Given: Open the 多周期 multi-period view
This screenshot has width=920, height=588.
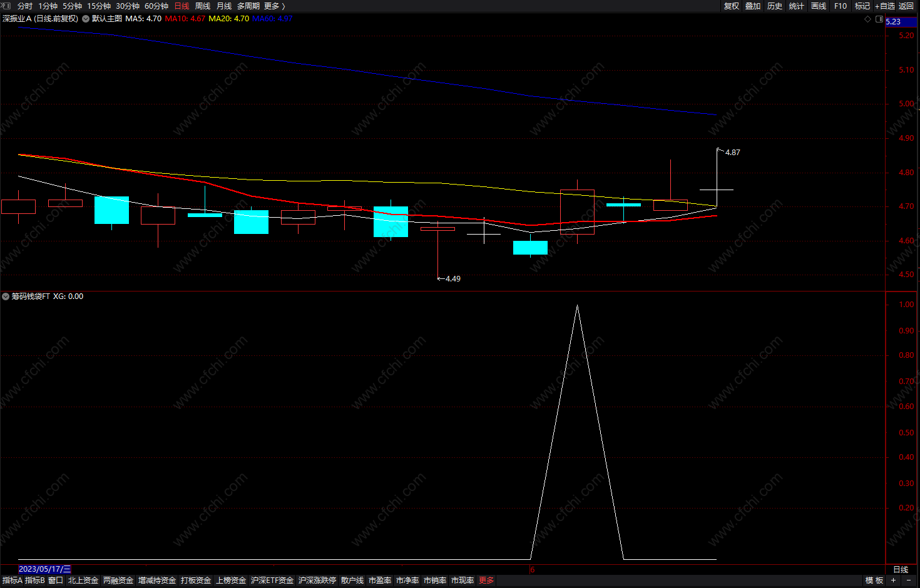Looking at the screenshot, I should point(248,6).
